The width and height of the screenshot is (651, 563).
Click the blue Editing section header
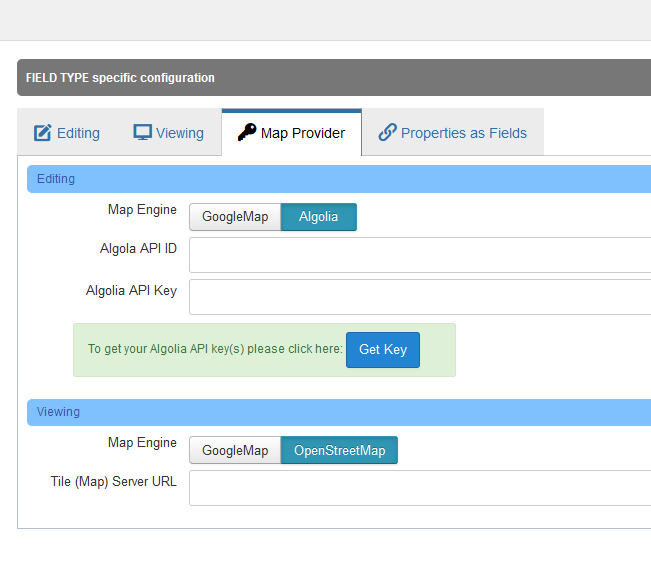(x=339, y=179)
